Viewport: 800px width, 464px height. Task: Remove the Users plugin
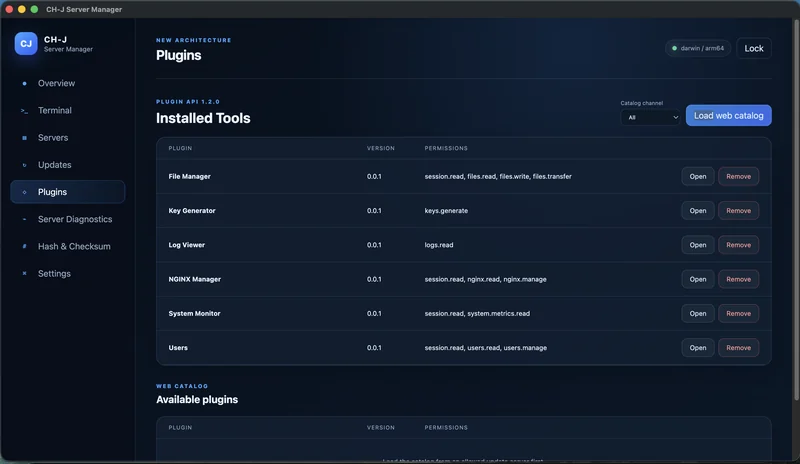738,348
